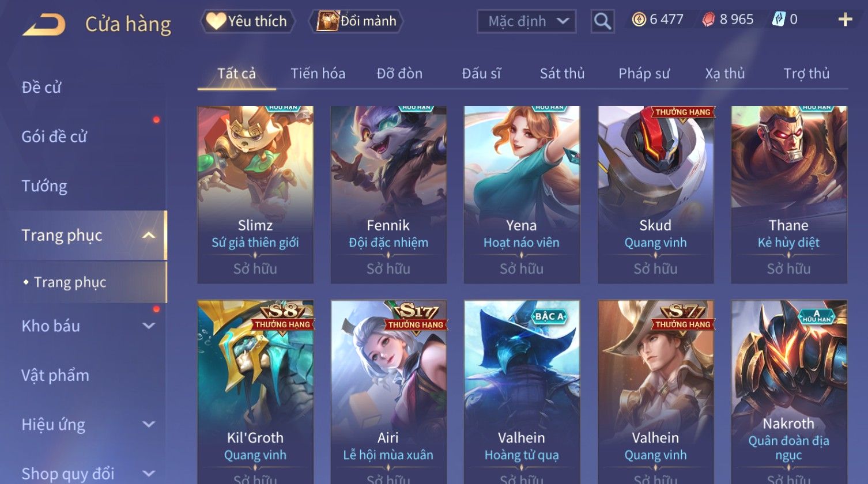This screenshot has height=484, width=868.
Task: Open the Yena Hoạt náo viên skin card
Action: point(522,195)
